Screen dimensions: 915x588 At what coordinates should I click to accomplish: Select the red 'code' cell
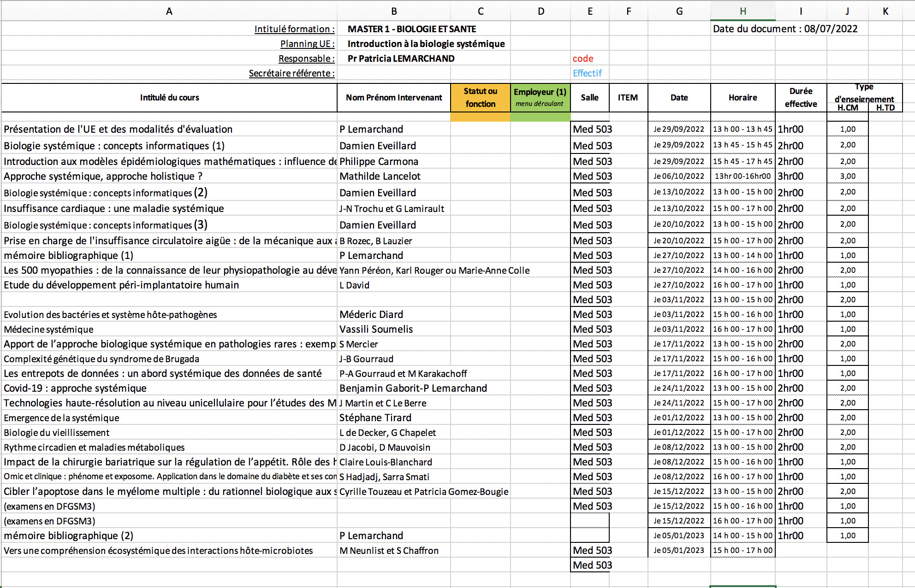click(x=583, y=59)
